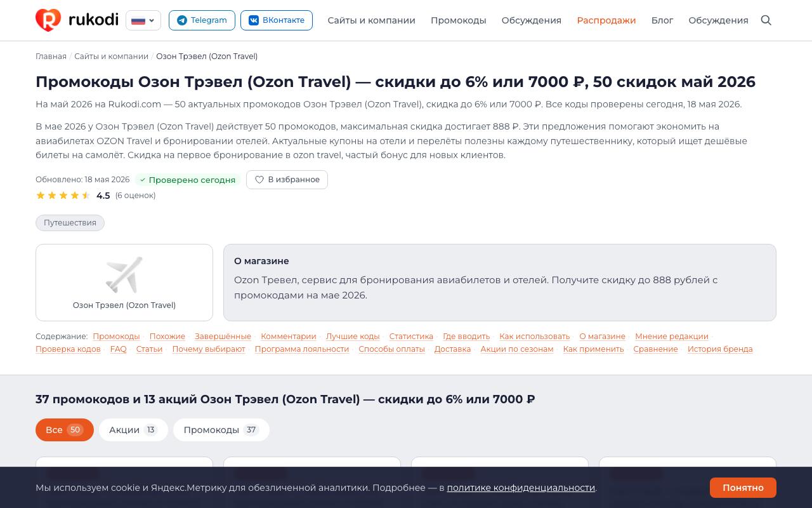The height and width of the screenshot is (508, 812).
Task: Open Блог menu item
Action: (x=662, y=20)
